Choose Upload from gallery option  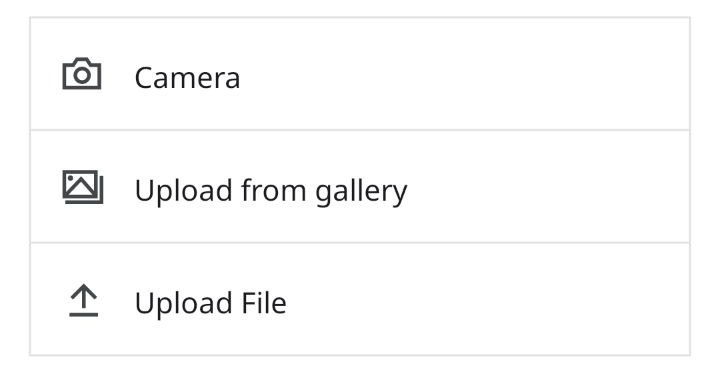pyautogui.click(x=360, y=186)
